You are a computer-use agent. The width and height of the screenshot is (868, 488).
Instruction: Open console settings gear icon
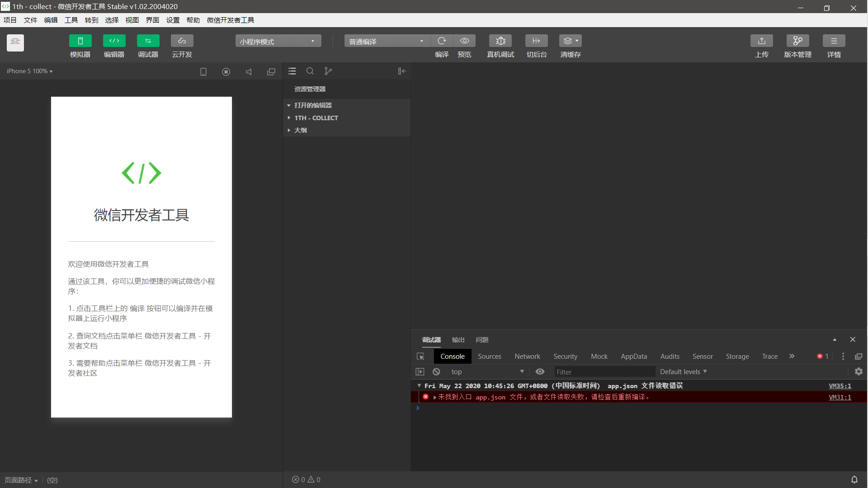[859, 372]
